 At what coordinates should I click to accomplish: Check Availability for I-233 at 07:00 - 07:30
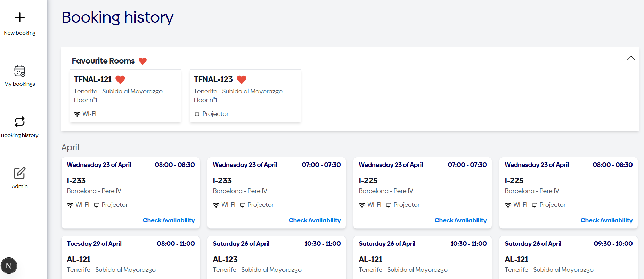click(x=315, y=220)
